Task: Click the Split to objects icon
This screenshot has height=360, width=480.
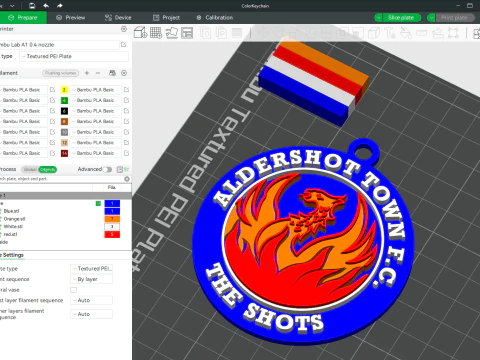Action: [x=206, y=33]
